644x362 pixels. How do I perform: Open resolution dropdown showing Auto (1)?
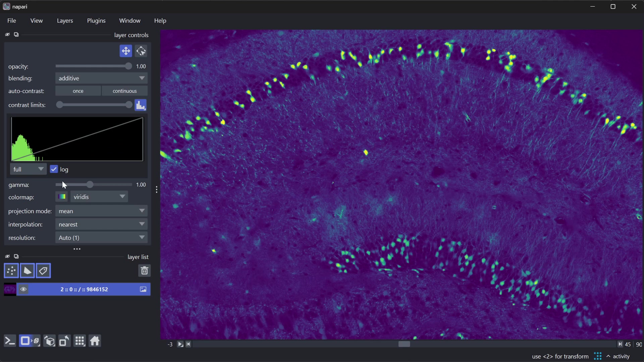pyautogui.click(x=101, y=238)
